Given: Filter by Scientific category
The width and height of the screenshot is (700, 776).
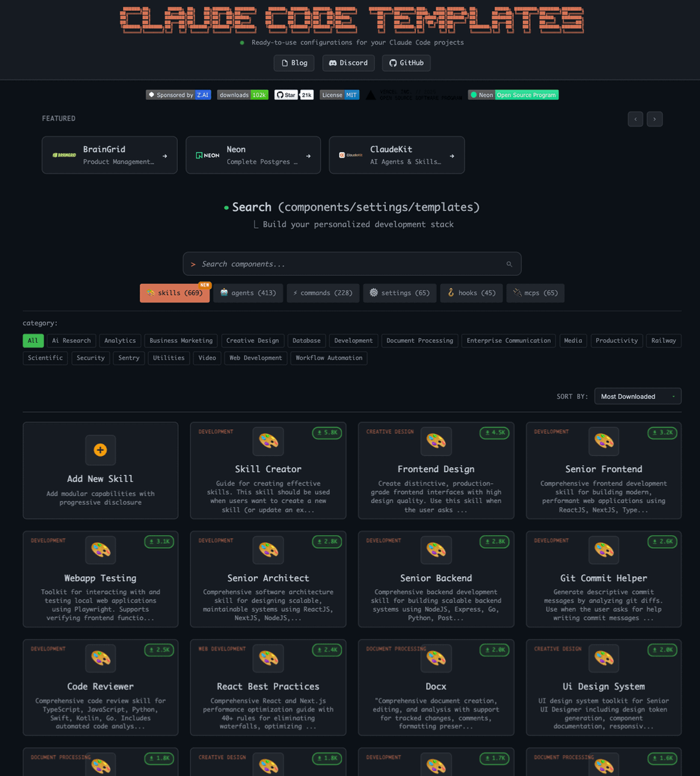Looking at the screenshot, I should pos(45,358).
